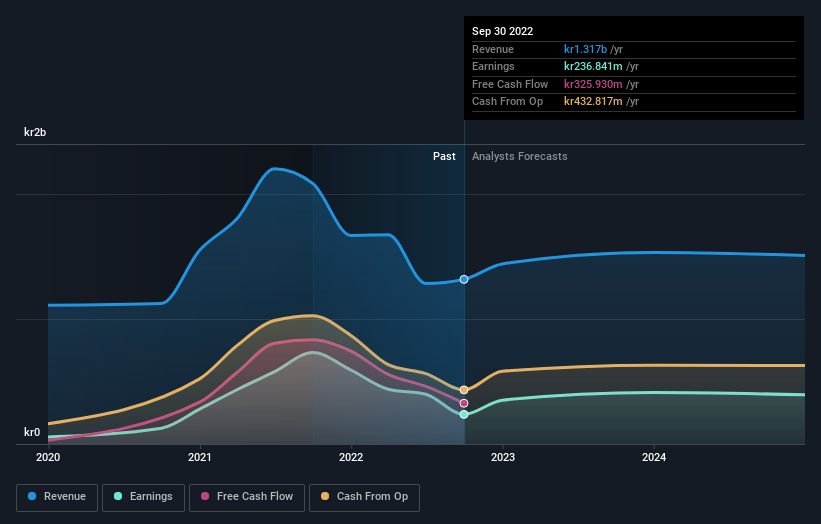Click the Earnings row label in tooltip

493,66
